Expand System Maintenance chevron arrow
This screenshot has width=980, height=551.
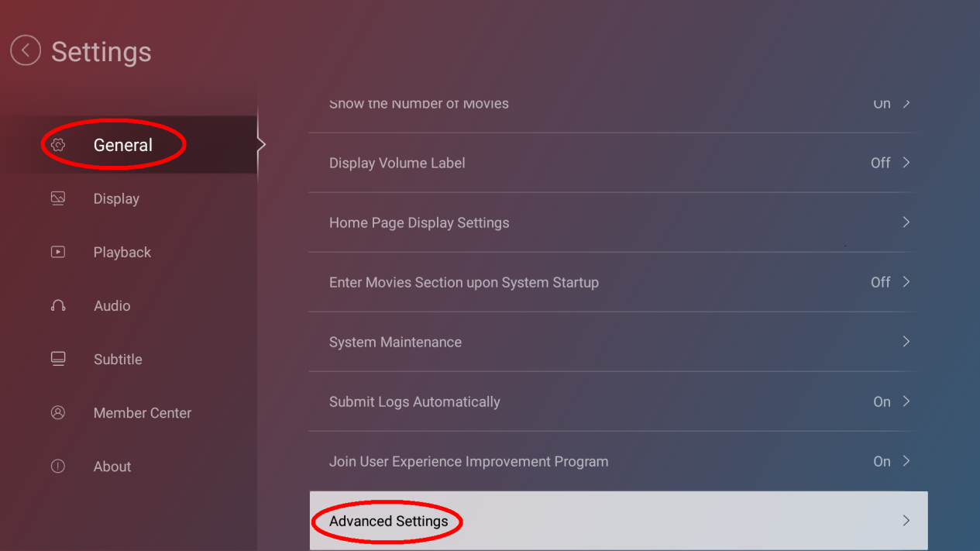[x=906, y=342]
